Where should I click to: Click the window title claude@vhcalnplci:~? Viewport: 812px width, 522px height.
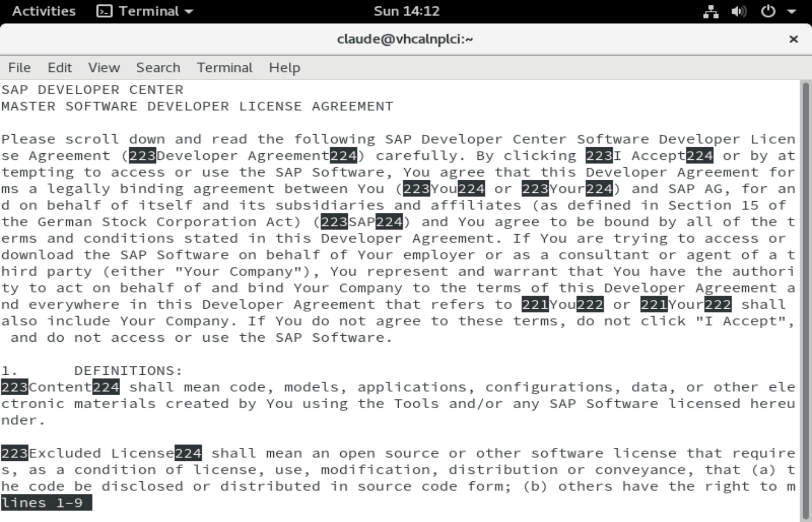(x=405, y=39)
